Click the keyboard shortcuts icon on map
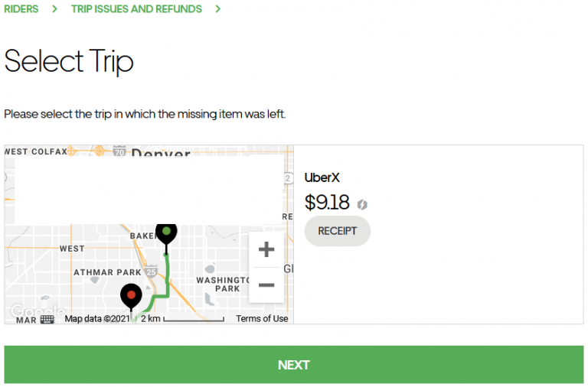The image size is (588, 387). (x=47, y=319)
